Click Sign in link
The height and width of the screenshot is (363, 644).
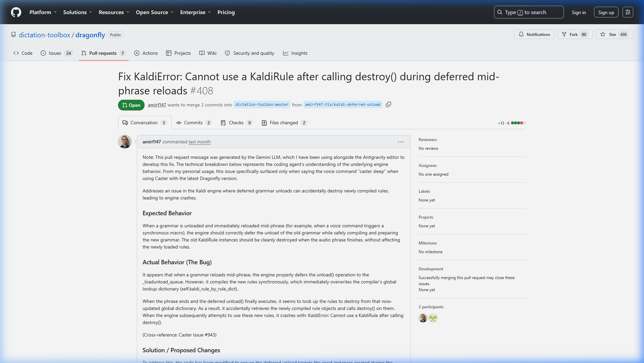coord(579,12)
